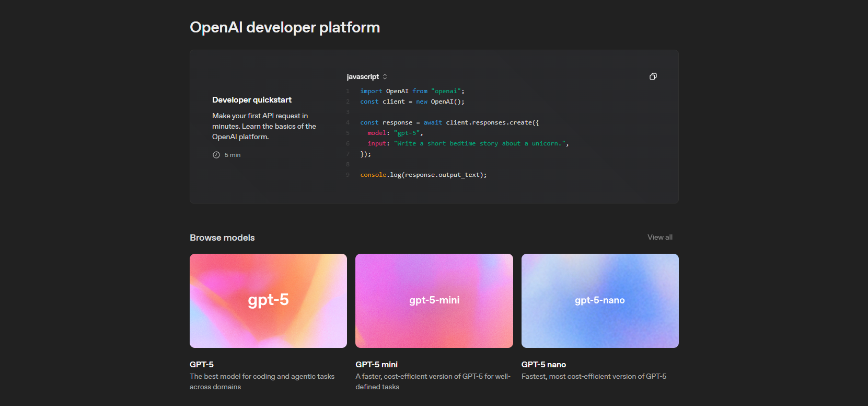
Task: Click the GPT-5 model title
Action: pos(202,365)
